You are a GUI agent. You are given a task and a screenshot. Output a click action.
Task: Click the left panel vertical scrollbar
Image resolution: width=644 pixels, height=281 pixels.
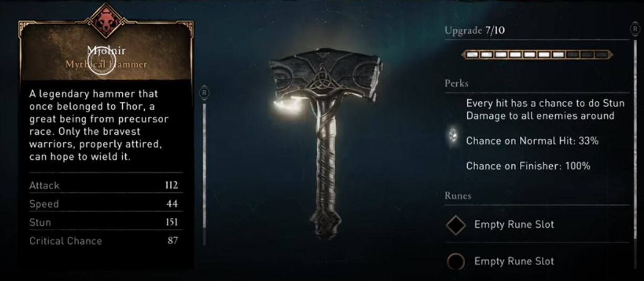pyautogui.click(x=205, y=172)
